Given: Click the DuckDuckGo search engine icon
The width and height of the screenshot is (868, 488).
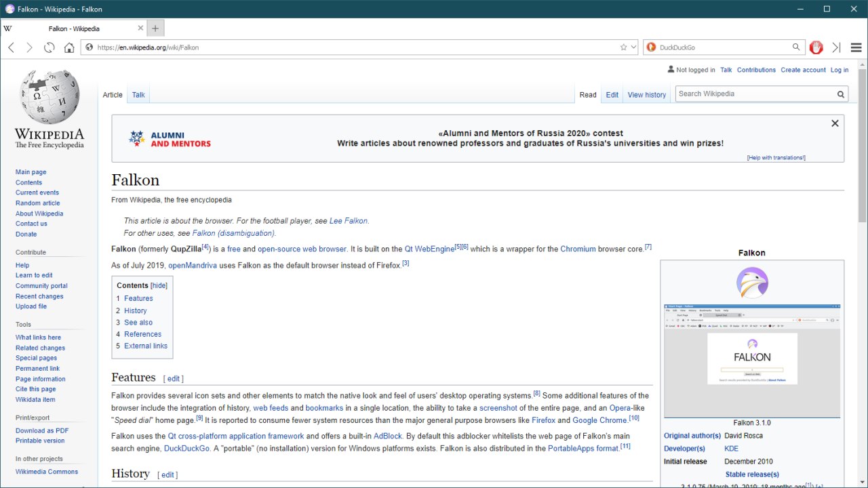Looking at the screenshot, I should click(651, 47).
